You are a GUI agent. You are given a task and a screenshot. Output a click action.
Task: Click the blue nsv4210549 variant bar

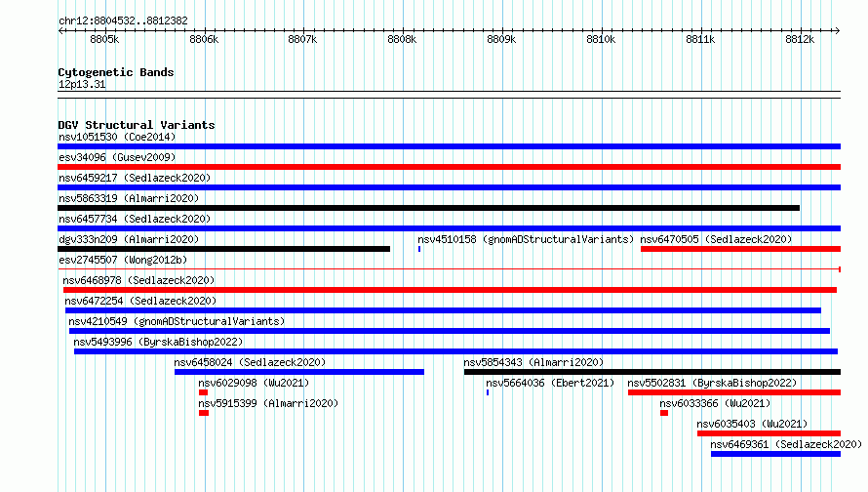450,331
